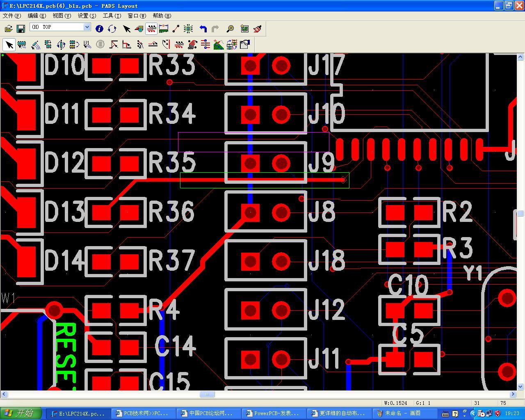Open the 设置(S) menu

87,16
